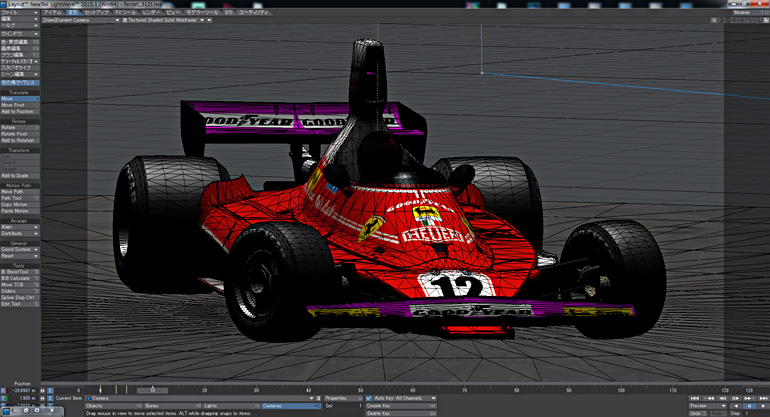Open the 編集 (Edit) dropdown menu
Viewport: 770px width, 417px height.
point(20,19)
